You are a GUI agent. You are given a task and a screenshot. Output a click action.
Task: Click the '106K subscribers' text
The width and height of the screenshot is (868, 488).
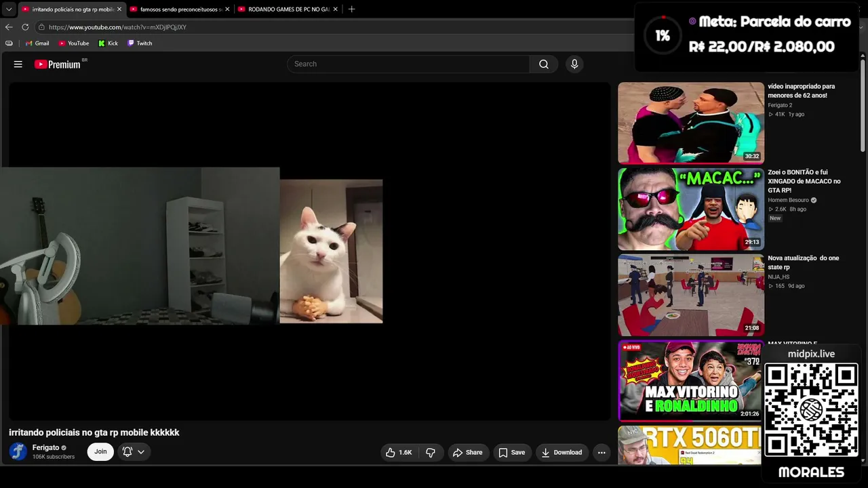point(54,457)
